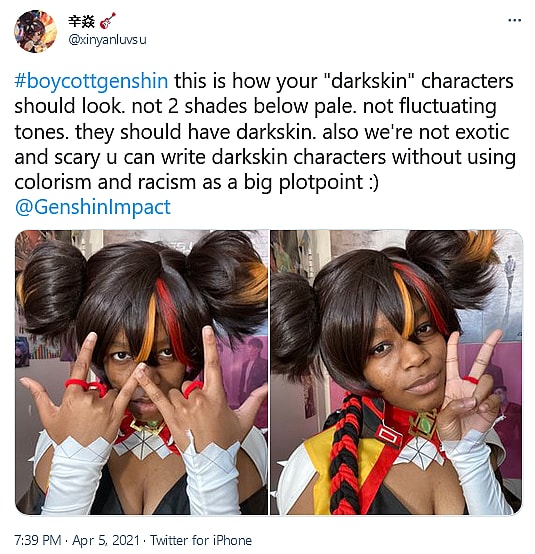Image resolution: width=535 pixels, height=554 pixels.
Task: Click the red ring on hand, left photo
Action: tap(86, 385)
